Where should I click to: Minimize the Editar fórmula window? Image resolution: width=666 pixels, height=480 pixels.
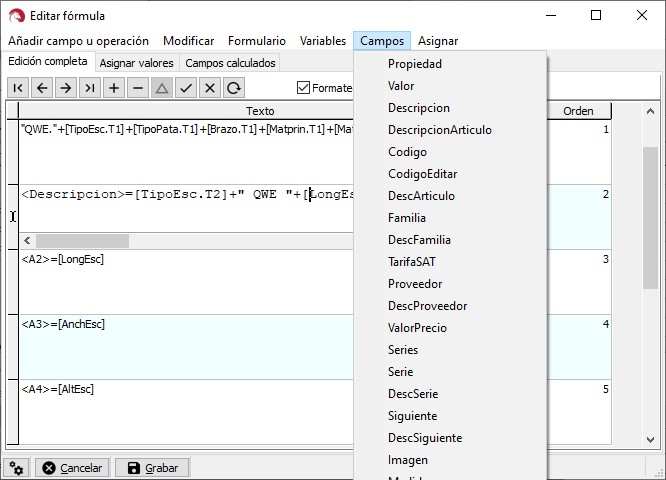[x=551, y=16]
